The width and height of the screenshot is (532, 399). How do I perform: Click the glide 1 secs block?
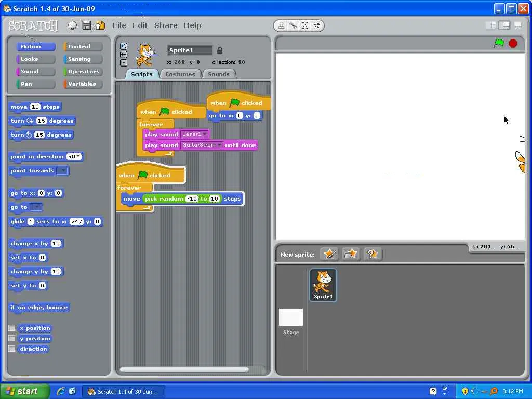[x=56, y=222]
